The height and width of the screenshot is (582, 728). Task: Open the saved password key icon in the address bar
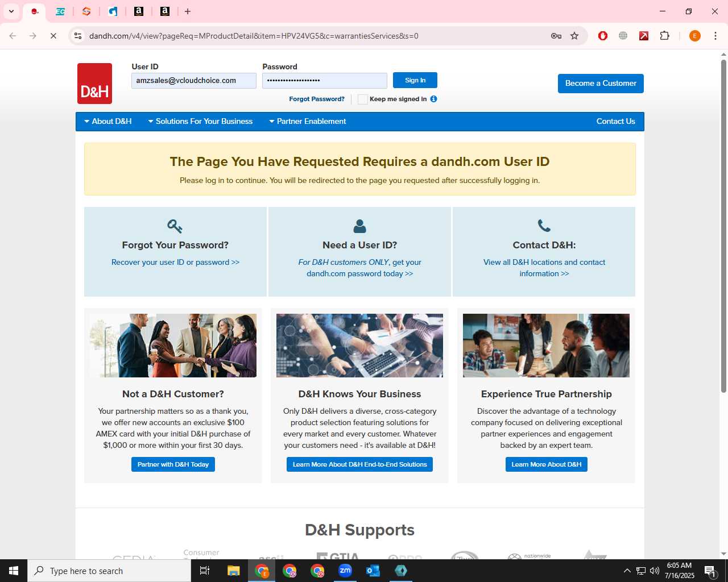point(556,36)
